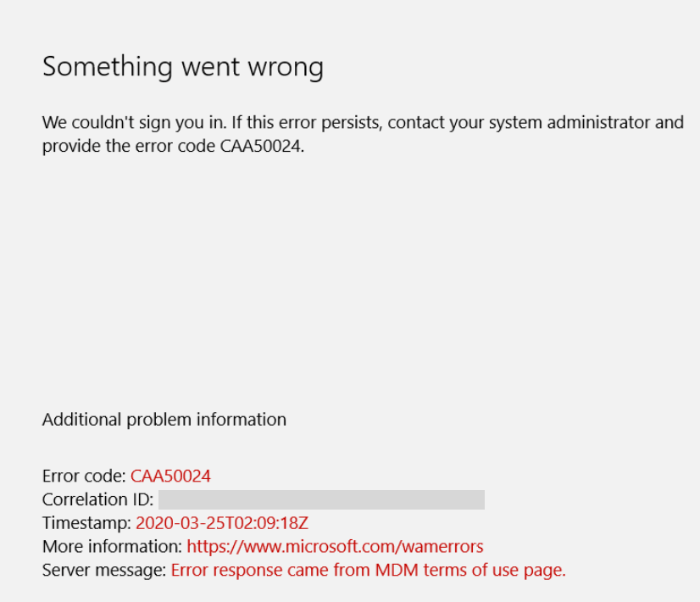700x602 pixels.
Task: Click the "Server message:" label
Action: (104, 571)
